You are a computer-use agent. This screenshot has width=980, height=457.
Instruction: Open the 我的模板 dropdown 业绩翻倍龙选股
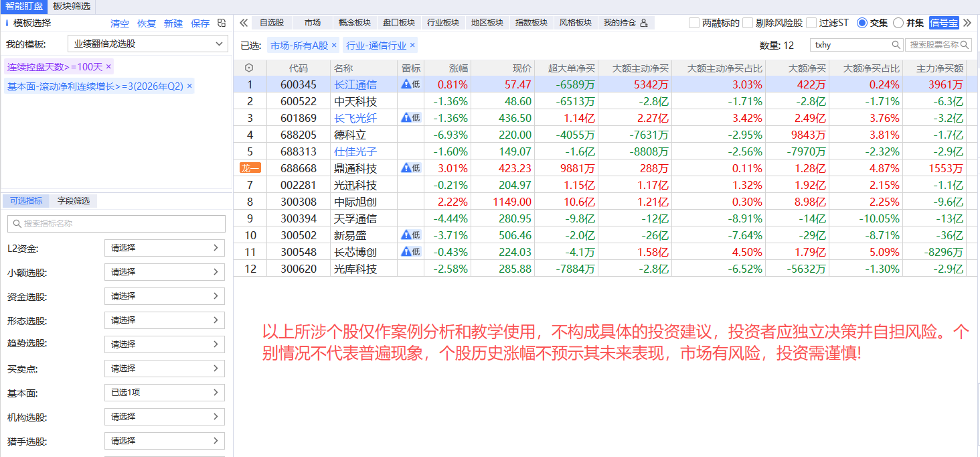[x=148, y=44]
